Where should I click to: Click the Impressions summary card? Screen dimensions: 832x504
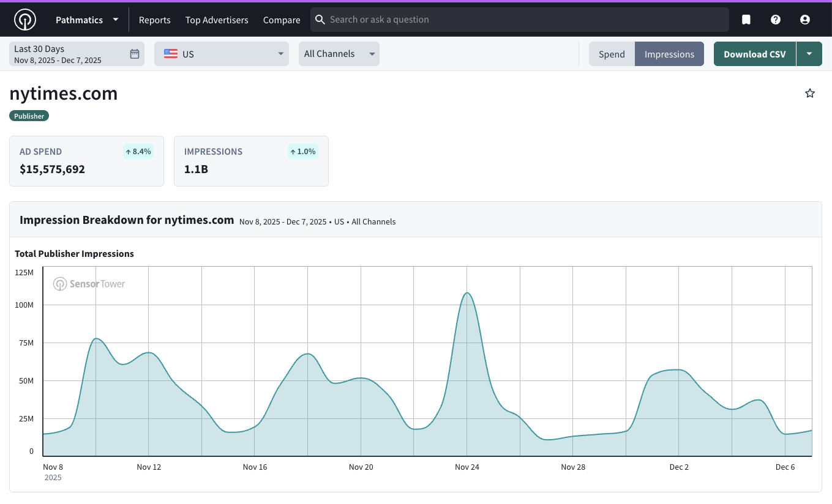(251, 161)
